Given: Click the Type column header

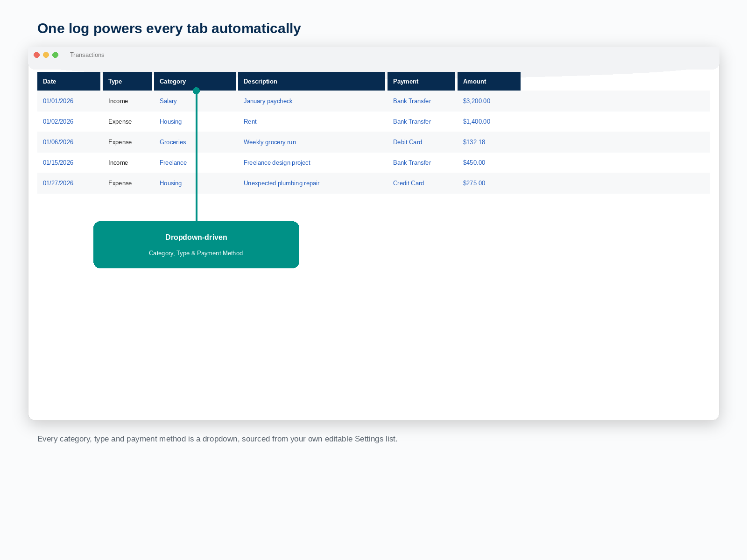Looking at the screenshot, I should [127, 81].
